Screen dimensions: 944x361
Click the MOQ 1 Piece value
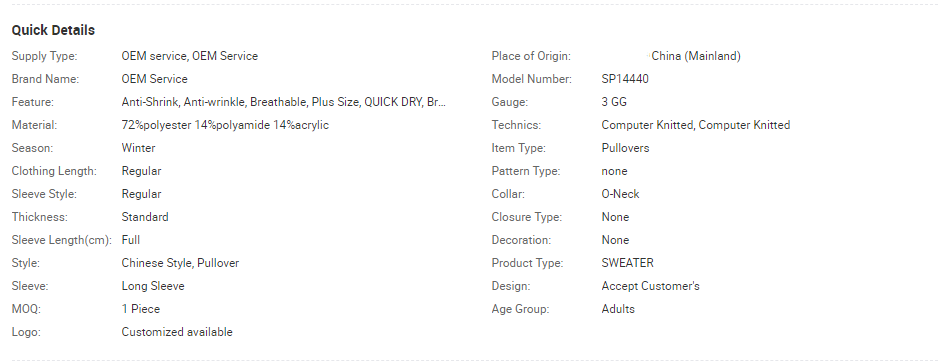(x=141, y=309)
